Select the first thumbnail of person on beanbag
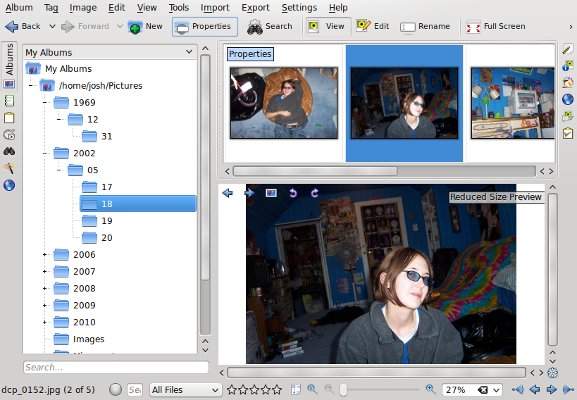This screenshot has width=577, height=400. pyautogui.click(x=284, y=103)
